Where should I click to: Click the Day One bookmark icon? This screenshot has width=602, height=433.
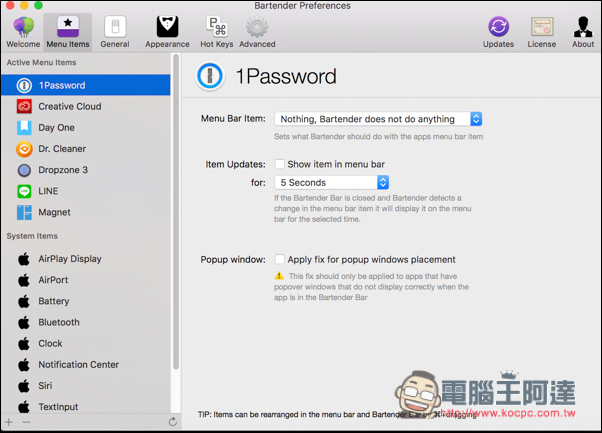point(24,127)
